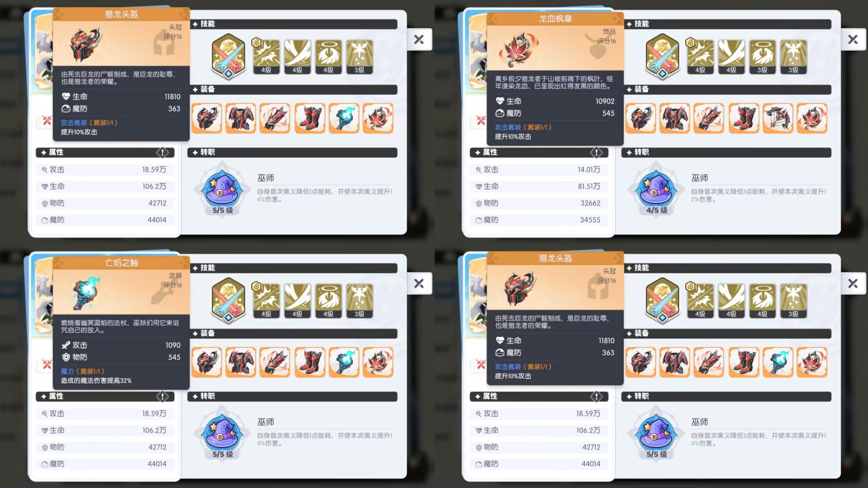Image resolution: width=868 pixels, height=488 pixels.
Task: Open the info icon in bottom-right 属性 header
Action: click(x=596, y=396)
